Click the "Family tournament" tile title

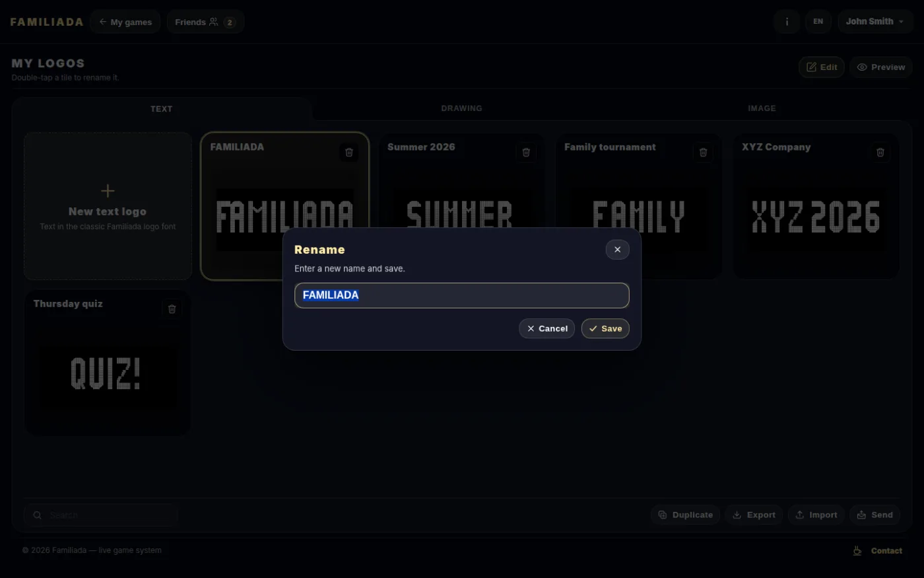coord(610,147)
